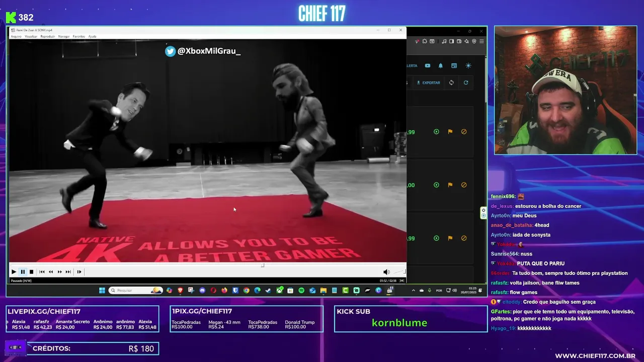644x362 pixels.
Task: Open Brave browser from taskbar
Action: [180, 290]
